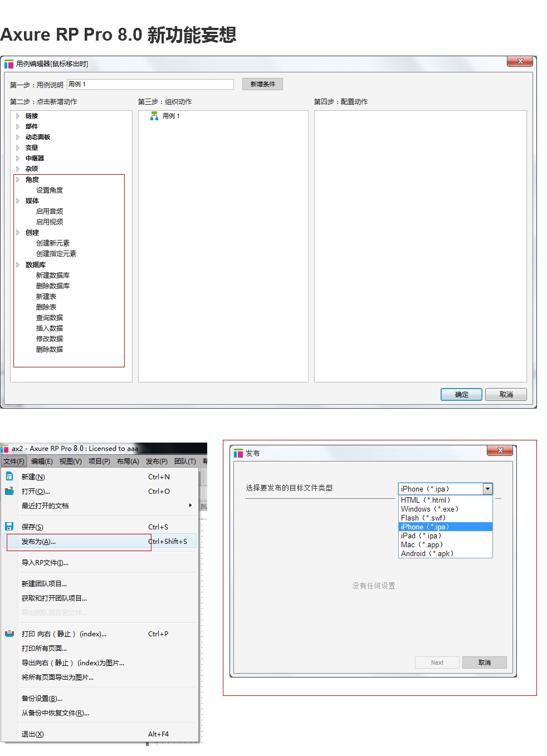Expand the 链接 action group

(18, 116)
